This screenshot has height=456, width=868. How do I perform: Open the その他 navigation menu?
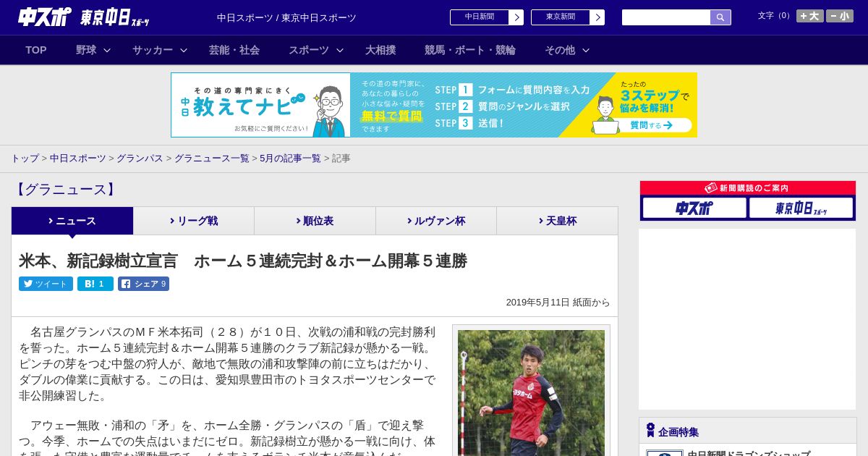click(560, 50)
